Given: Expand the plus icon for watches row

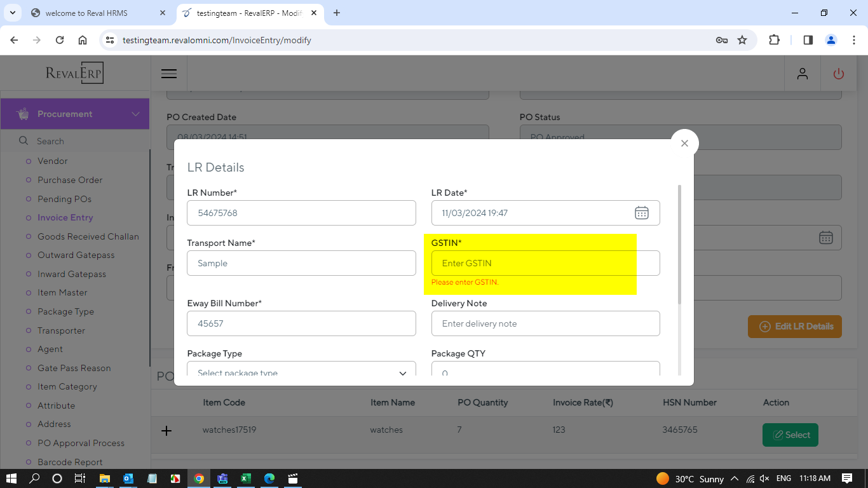Looking at the screenshot, I should (x=166, y=431).
